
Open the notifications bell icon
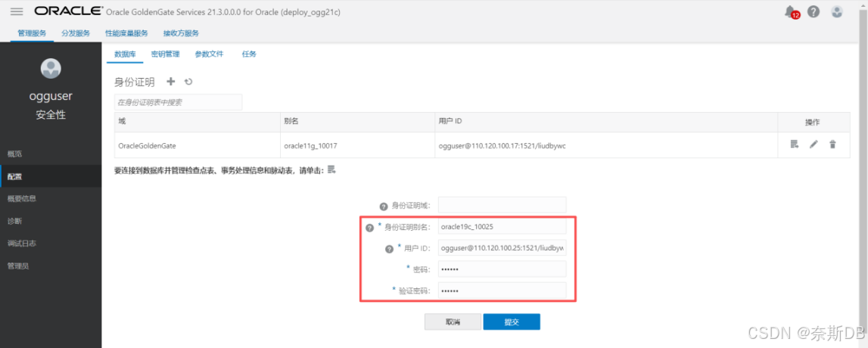(791, 11)
